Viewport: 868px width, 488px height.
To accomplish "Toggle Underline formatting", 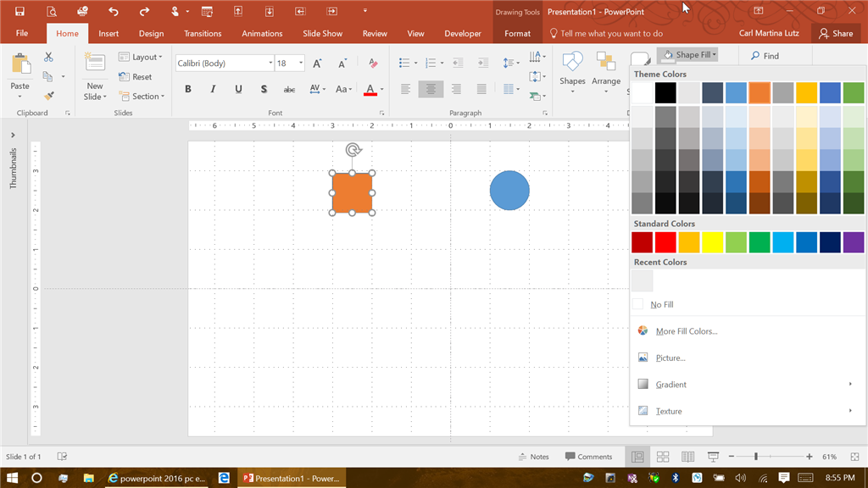I will pos(238,89).
